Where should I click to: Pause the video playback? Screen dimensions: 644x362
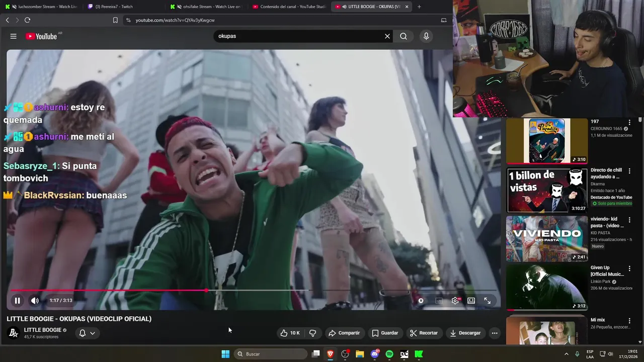[17, 301]
